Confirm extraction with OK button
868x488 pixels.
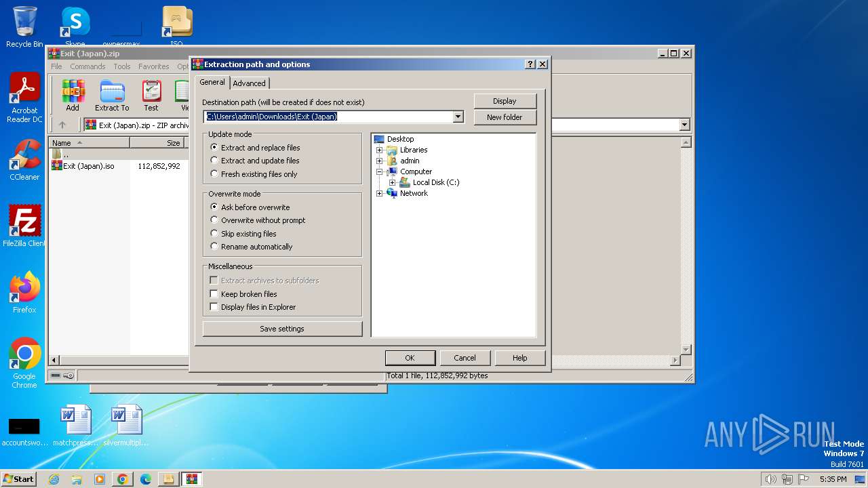[410, 358]
